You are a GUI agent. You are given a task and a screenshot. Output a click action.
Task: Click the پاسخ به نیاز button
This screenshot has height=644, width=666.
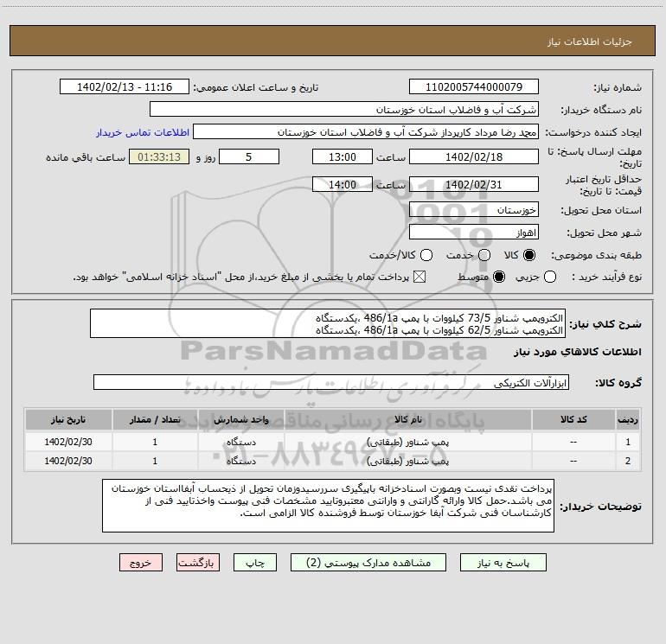pyautogui.click(x=503, y=563)
